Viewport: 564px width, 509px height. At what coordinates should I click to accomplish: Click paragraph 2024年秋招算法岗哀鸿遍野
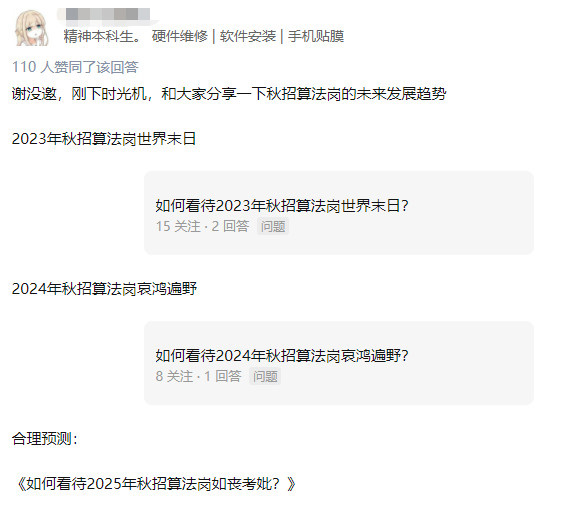pyautogui.click(x=104, y=289)
